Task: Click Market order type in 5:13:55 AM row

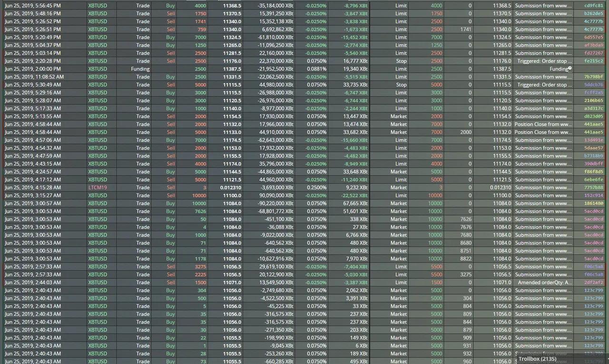Action: (x=399, y=116)
